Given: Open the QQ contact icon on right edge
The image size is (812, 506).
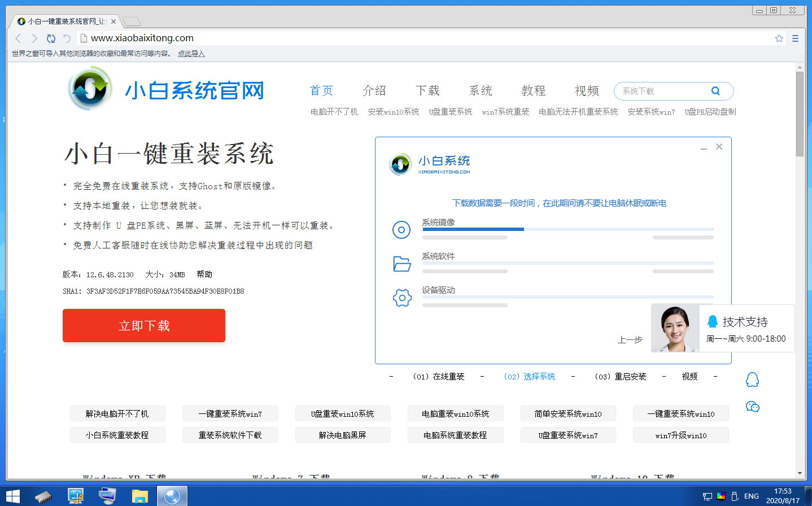Looking at the screenshot, I should pos(753,379).
